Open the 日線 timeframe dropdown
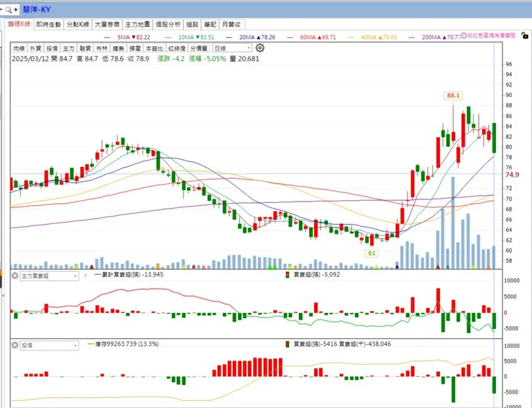The height and width of the screenshot is (408, 532). coord(232,48)
